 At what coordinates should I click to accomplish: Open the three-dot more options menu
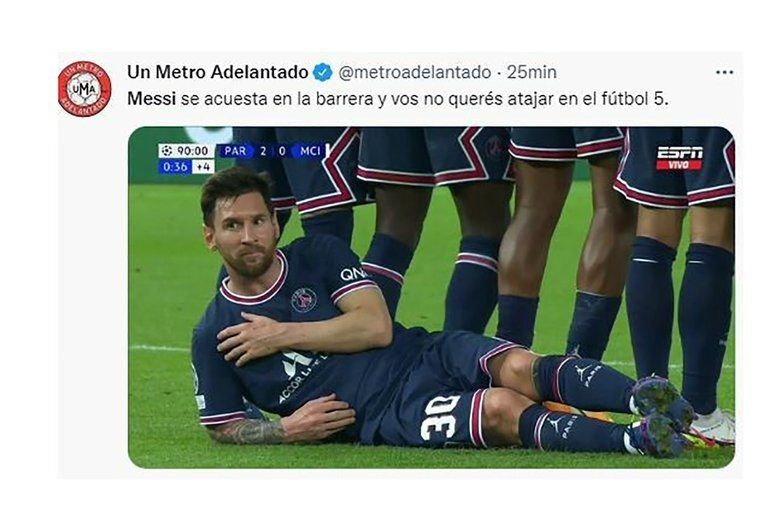[724, 73]
